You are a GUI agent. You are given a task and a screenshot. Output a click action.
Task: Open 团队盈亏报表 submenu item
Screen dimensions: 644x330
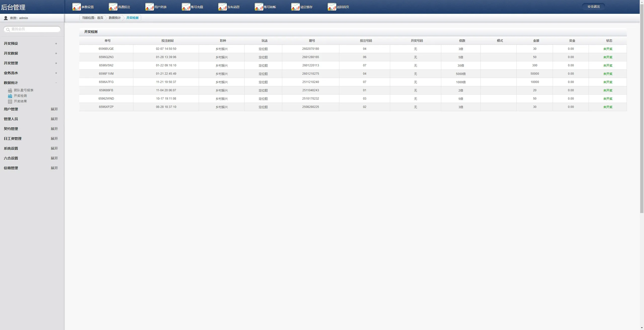24,90
